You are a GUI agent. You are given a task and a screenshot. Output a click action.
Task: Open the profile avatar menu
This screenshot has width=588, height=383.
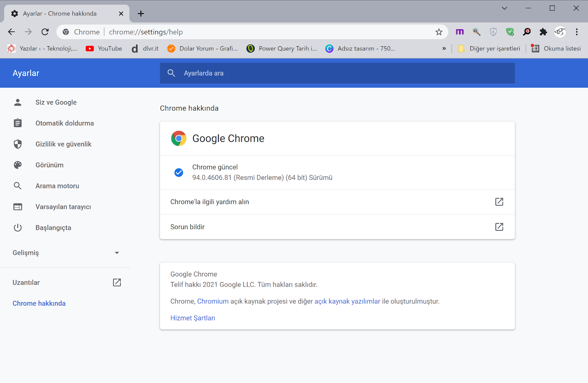coord(560,32)
